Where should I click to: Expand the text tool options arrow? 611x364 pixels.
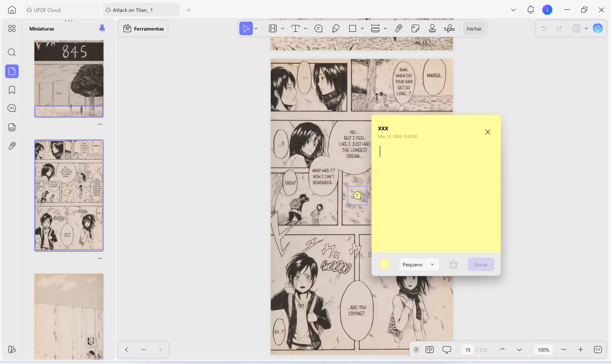tap(306, 29)
